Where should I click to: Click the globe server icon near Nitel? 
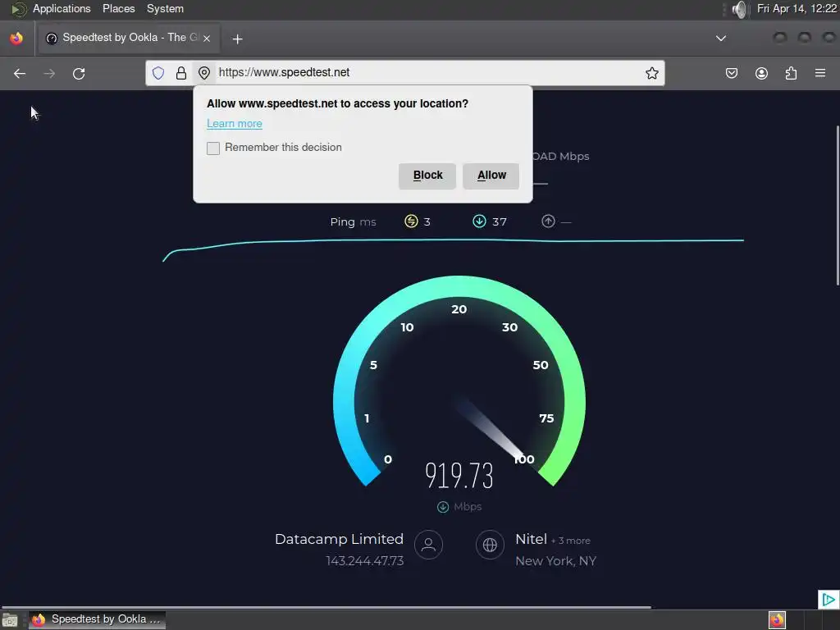[x=490, y=545]
